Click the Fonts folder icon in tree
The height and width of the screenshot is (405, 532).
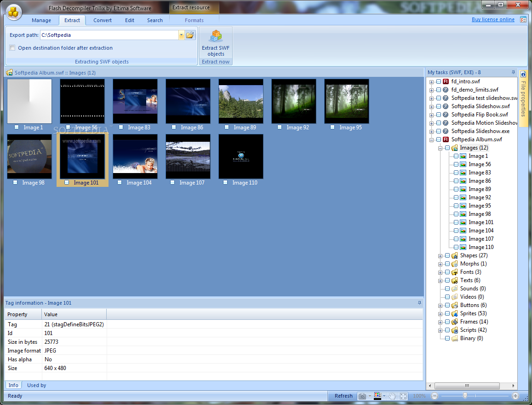pyautogui.click(x=455, y=272)
